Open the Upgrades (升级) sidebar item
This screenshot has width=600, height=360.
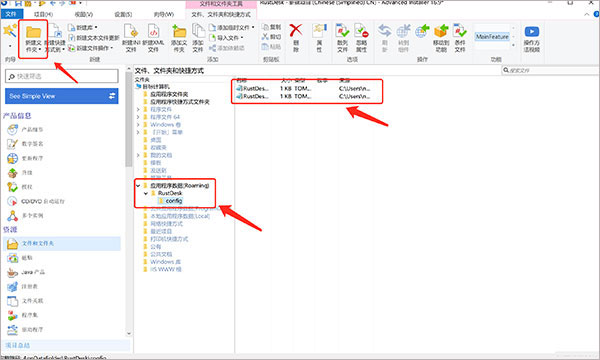tap(20, 173)
